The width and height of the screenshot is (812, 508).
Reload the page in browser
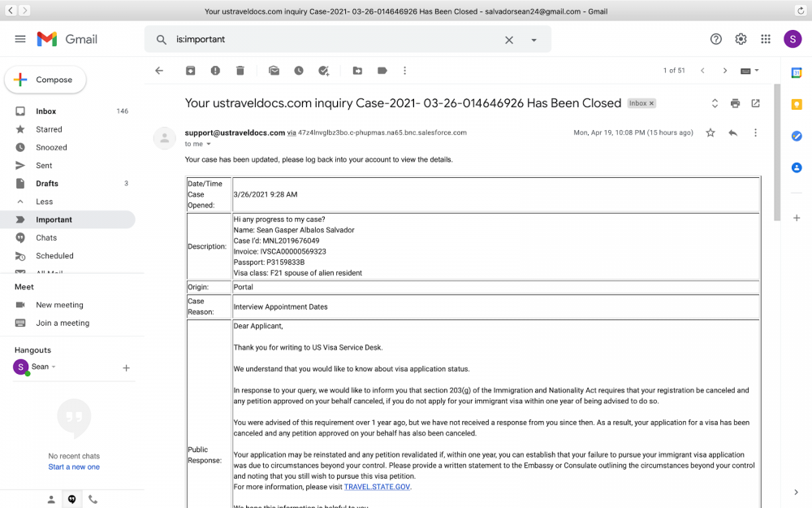[x=801, y=11]
